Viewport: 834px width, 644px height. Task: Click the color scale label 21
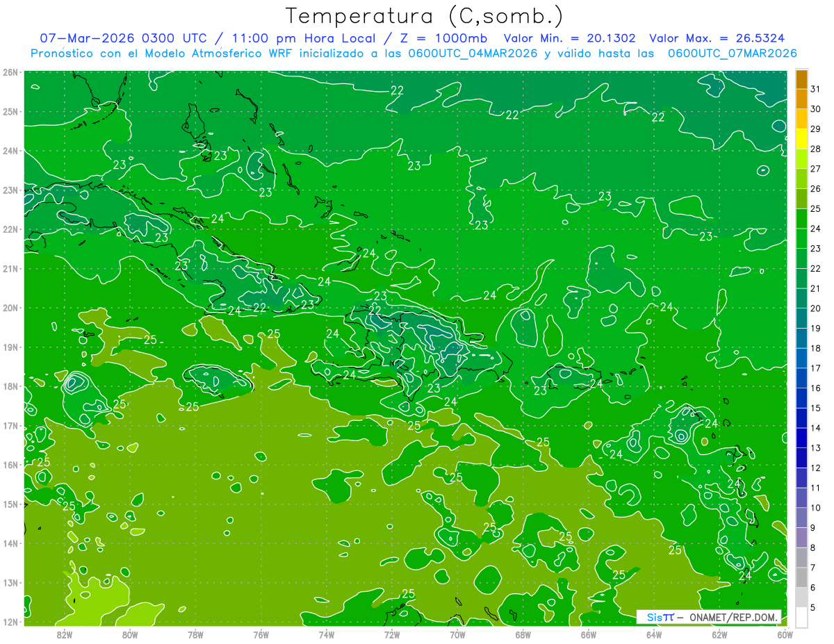coord(816,288)
